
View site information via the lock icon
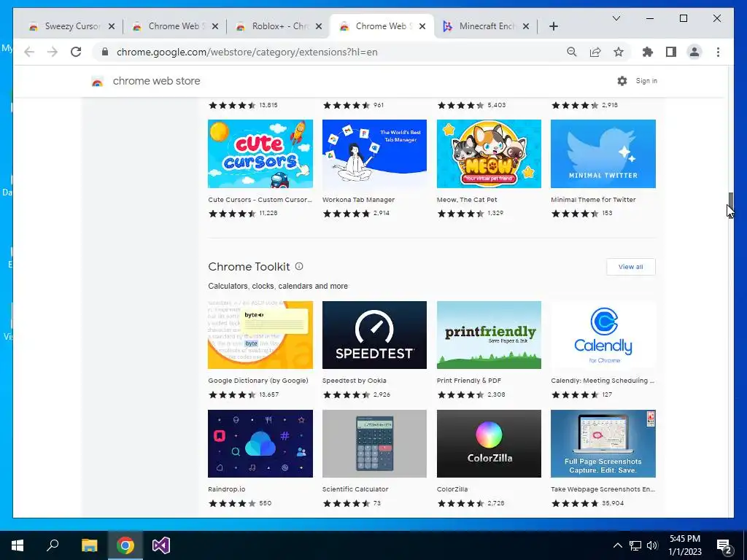105,52
